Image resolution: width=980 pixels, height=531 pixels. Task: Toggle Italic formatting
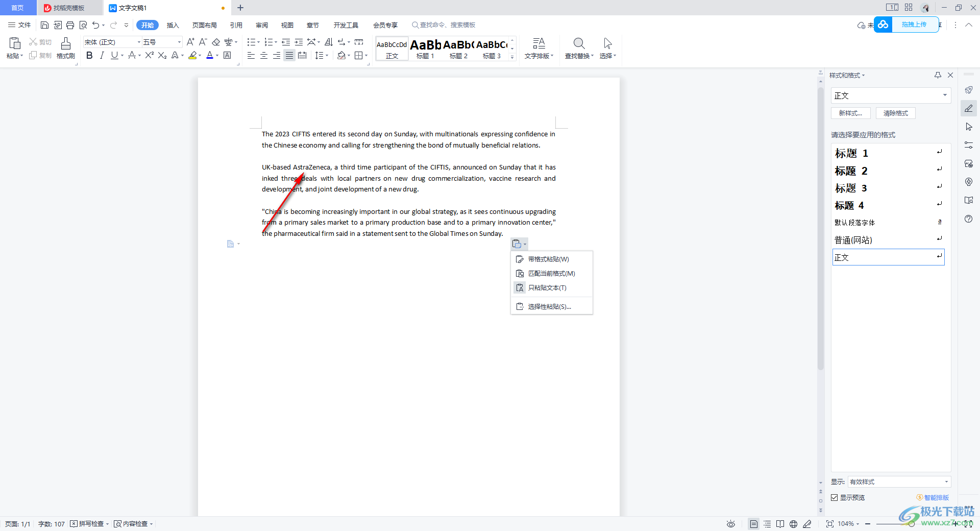click(x=102, y=55)
